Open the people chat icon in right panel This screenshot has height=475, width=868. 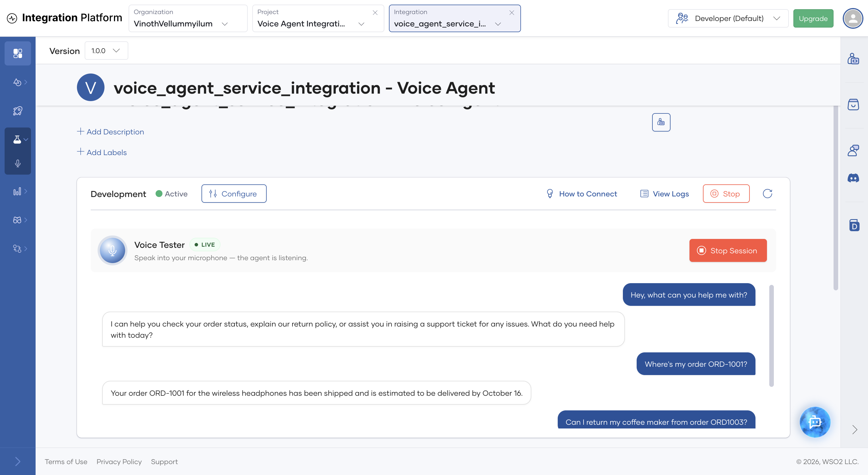pyautogui.click(x=853, y=150)
